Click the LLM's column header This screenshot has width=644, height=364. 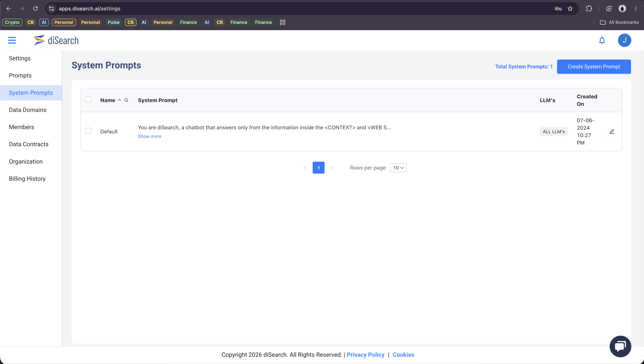547,100
